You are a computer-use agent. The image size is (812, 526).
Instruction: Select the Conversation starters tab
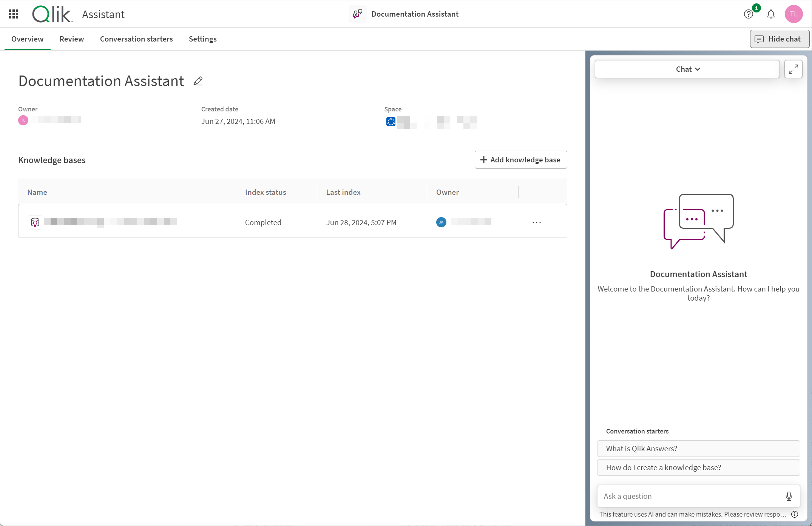136,39
